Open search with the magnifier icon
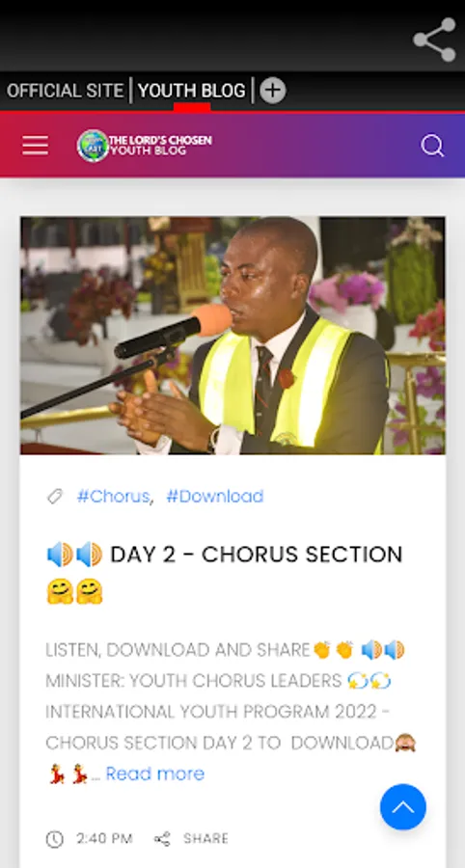465x868 pixels. [x=432, y=147]
